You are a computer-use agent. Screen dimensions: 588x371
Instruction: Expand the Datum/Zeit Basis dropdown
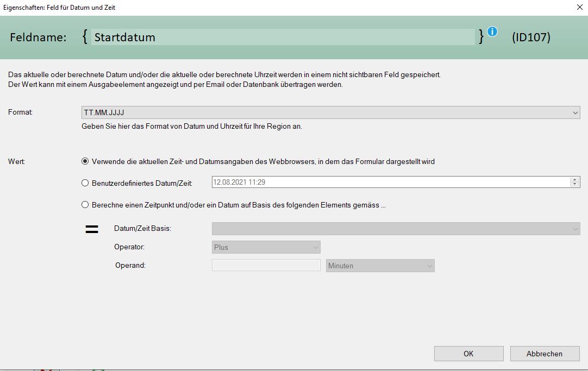[x=396, y=229]
